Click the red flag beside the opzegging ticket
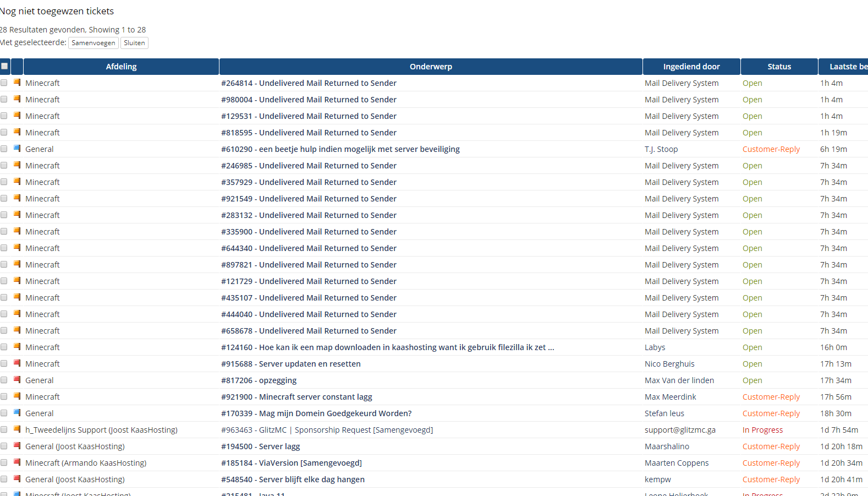This screenshot has height=496, width=868. pyautogui.click(x=17, y=380)
